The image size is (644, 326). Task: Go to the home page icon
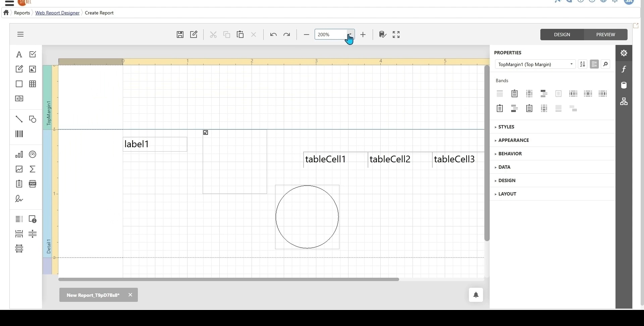6,12
